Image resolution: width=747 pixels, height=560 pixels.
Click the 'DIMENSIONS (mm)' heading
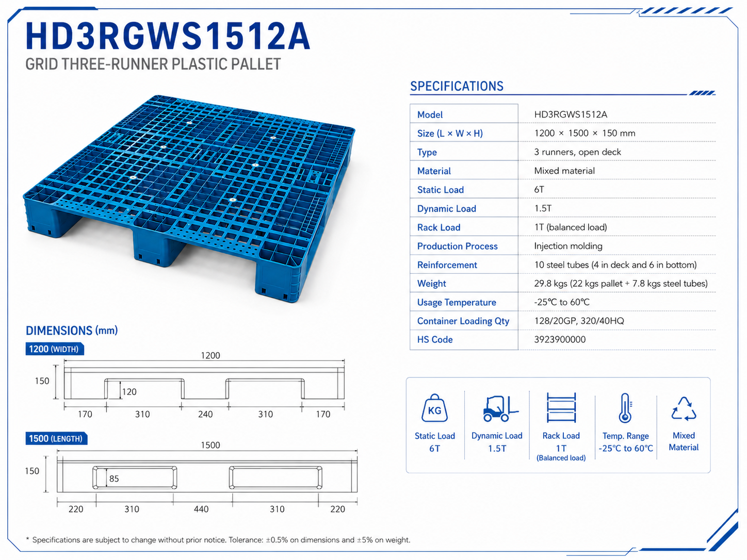point(72,331)
